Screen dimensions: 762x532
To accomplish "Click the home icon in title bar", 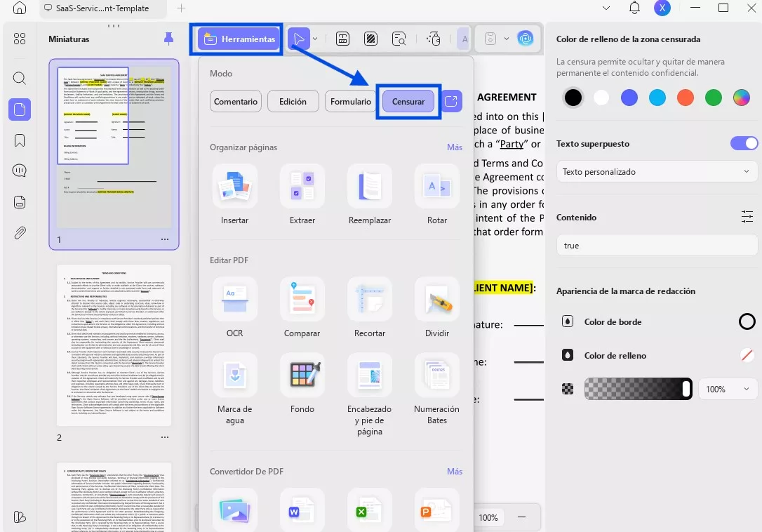I will tap(20, 8).
